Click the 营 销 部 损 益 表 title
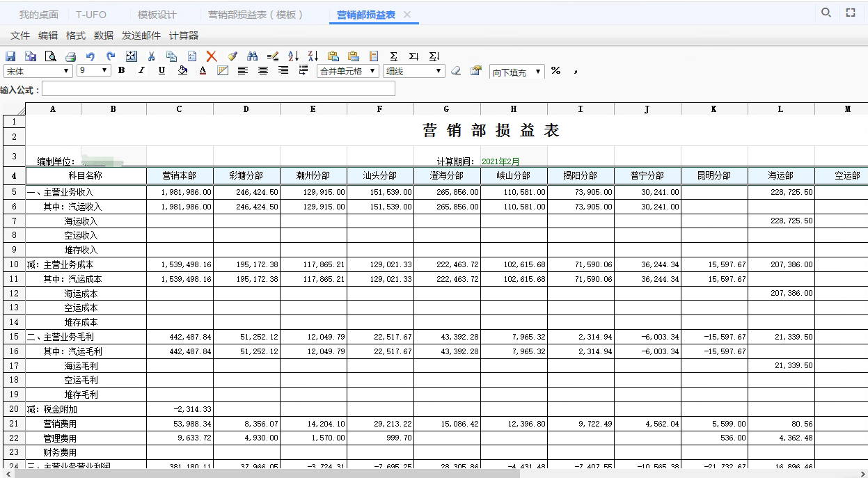The width and height of the screenshot is (868, 478). [x=491, y=131]
